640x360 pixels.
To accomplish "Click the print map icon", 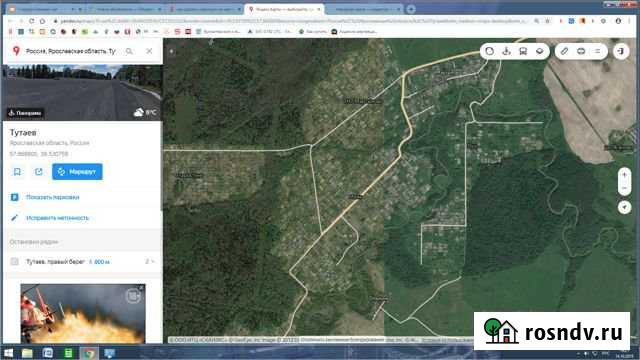I will click(x=581, y=51).
